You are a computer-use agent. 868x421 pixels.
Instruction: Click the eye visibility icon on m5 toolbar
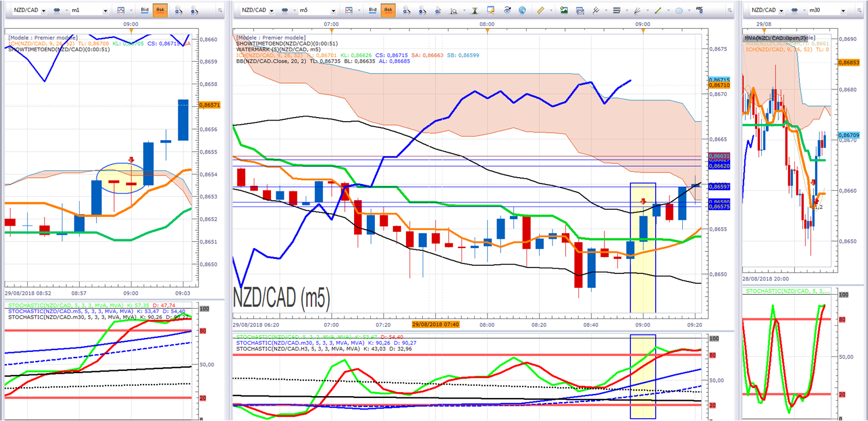pyautogui.click(x=507, y=10)
